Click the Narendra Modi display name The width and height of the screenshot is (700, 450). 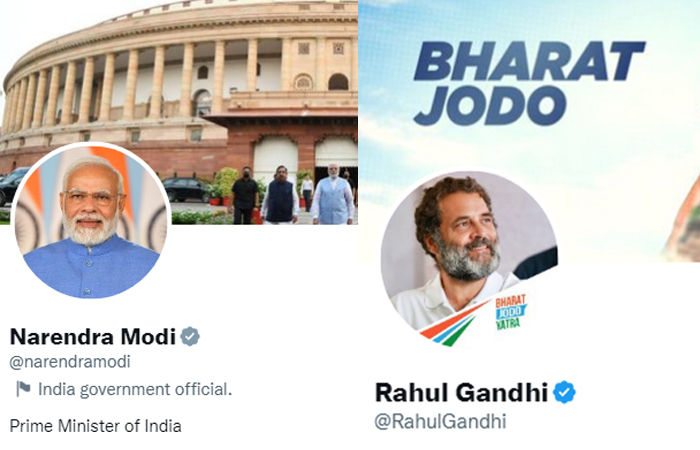(93, 337)
